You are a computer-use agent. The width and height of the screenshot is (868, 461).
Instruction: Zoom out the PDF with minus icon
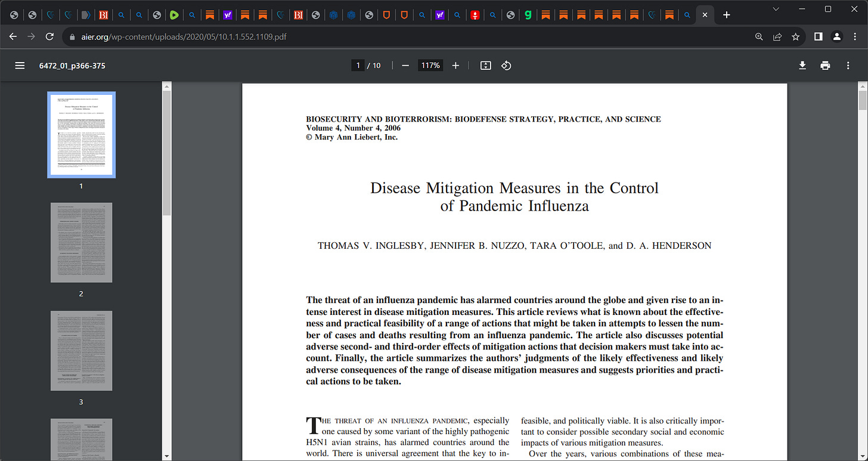click(405, 66)
